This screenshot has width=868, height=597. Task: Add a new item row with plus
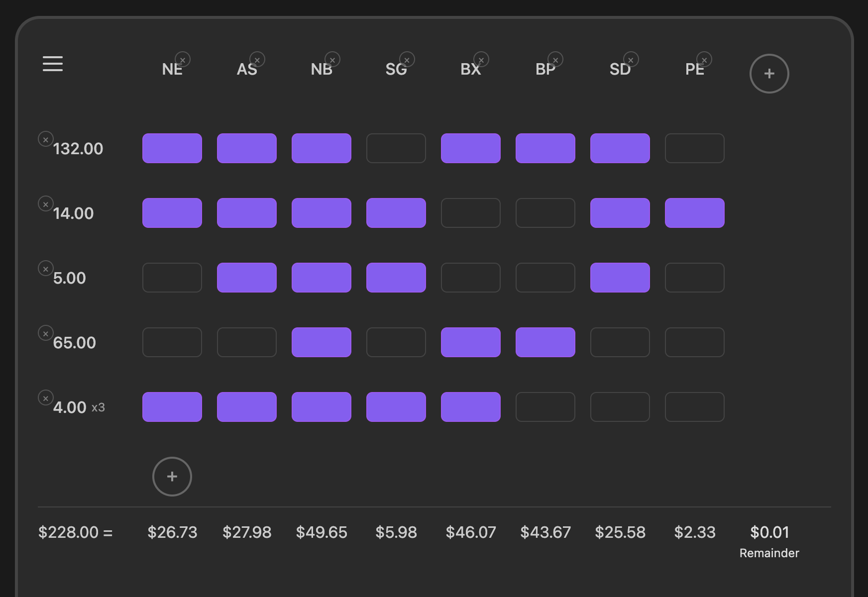point(172,477)
